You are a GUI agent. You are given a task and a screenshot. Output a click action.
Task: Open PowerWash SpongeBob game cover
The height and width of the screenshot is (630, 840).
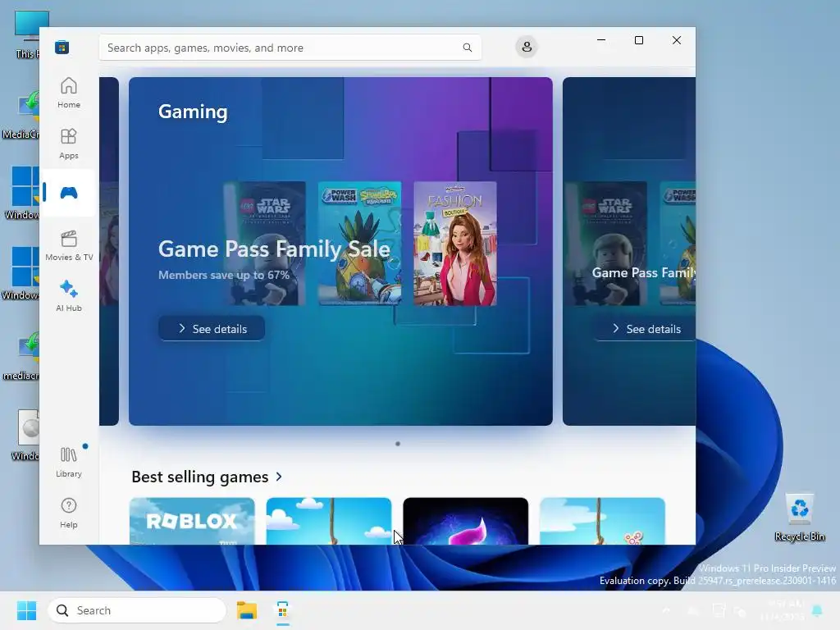[x=359, y=244]
